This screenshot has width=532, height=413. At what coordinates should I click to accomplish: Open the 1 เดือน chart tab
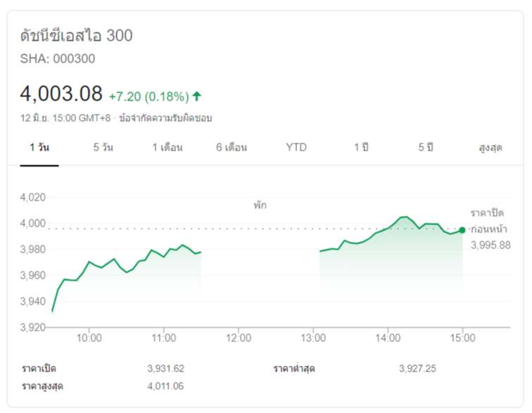167,148
